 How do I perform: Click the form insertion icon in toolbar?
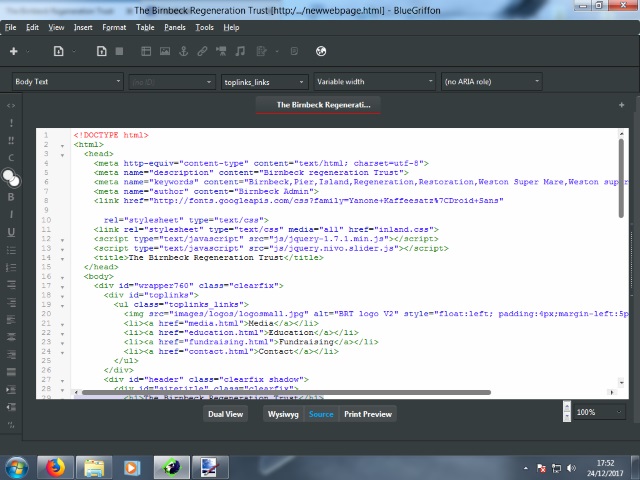tap(261, 51)
